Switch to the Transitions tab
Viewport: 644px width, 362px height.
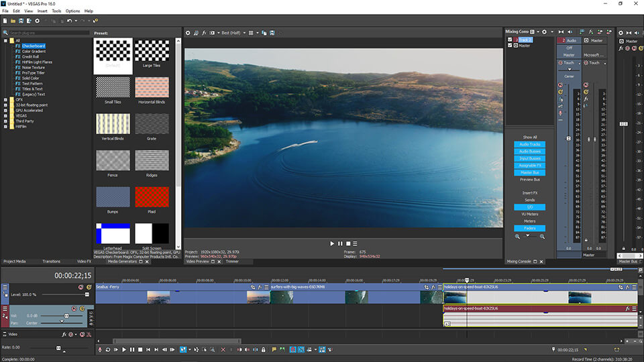(52, 261)
